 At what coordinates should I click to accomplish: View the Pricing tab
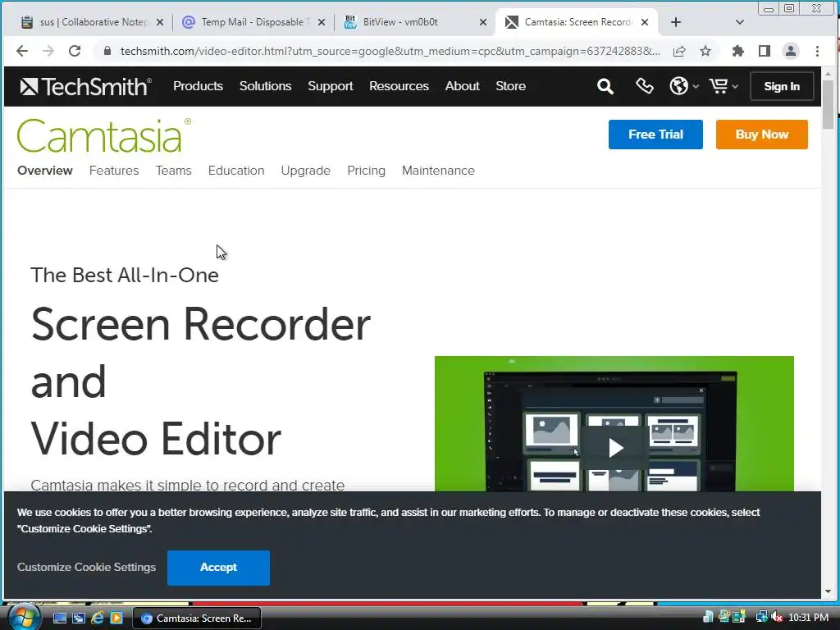pyautogui.click(x=366, y=171)
